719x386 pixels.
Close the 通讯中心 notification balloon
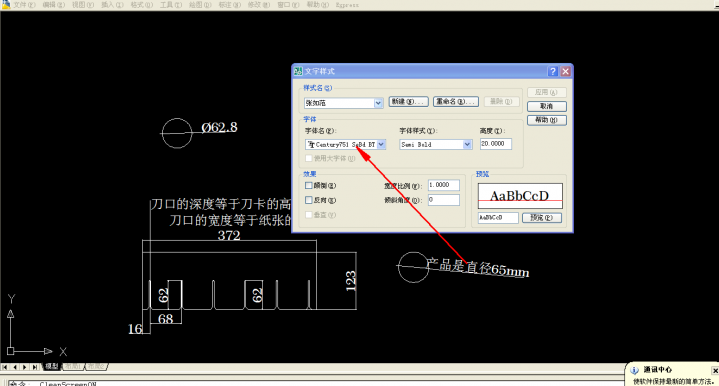click(x=715, y=370)
